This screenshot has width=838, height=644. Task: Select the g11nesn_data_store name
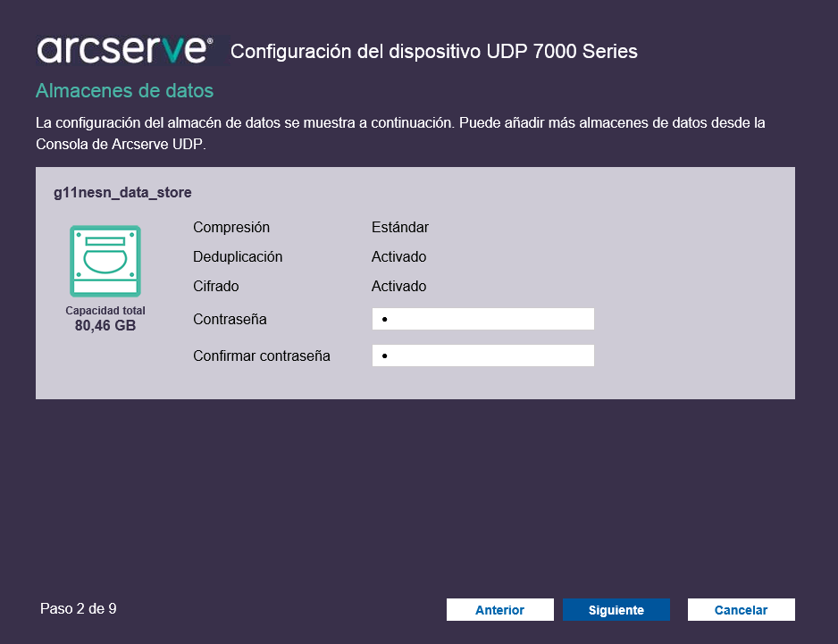122,192
